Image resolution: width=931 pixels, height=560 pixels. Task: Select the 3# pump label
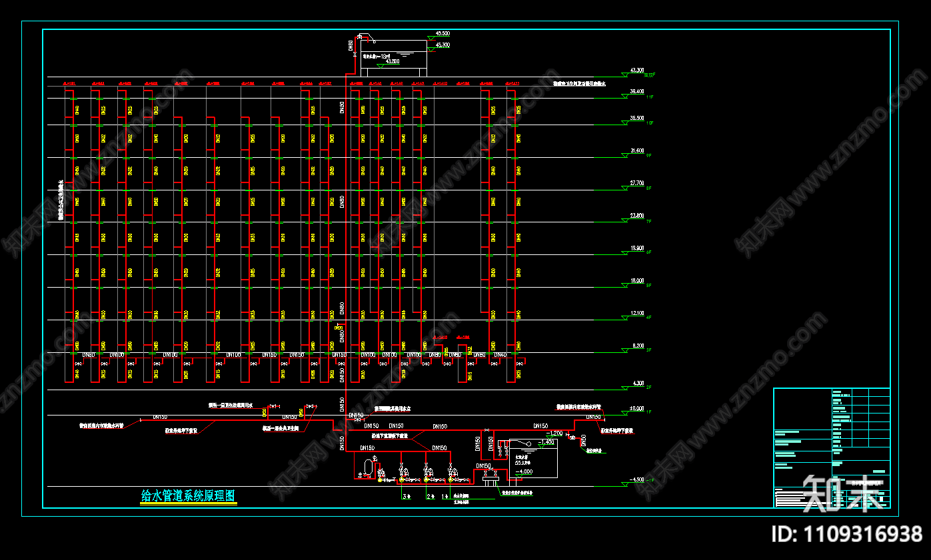coord(407,496)
